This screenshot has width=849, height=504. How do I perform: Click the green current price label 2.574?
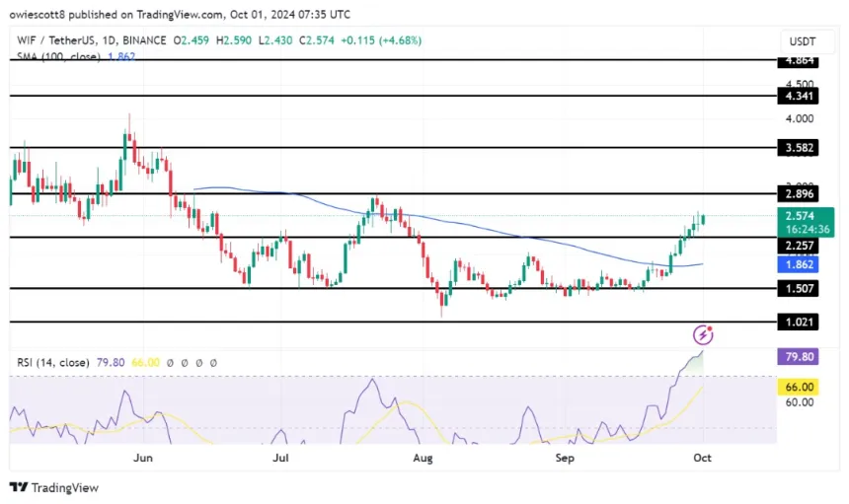click(802, 215)
